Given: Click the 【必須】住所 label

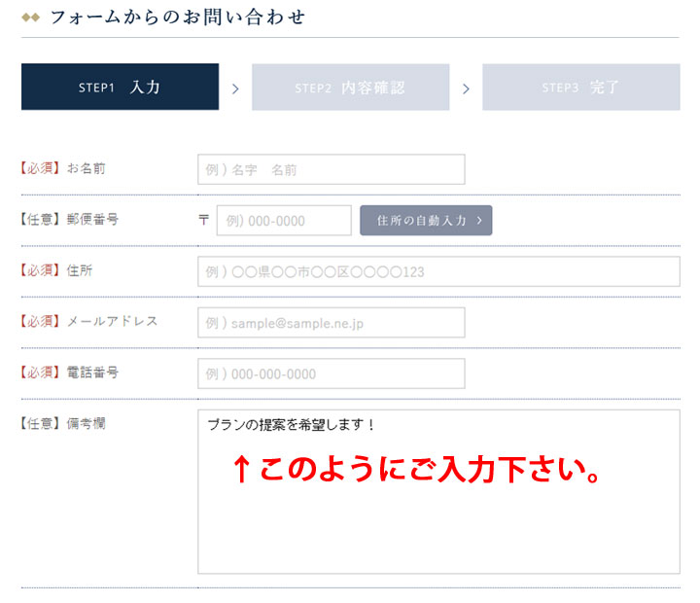Looking at the screenshot, I should tap(56, 270).
